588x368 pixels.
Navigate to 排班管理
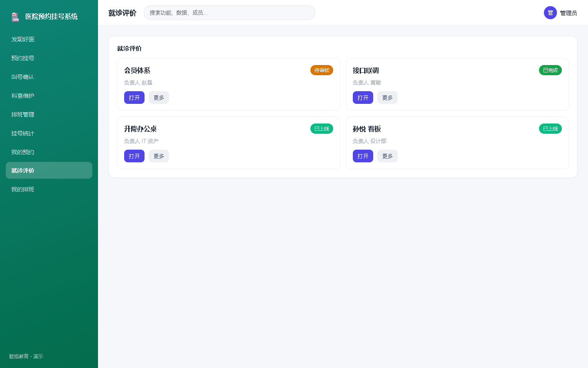[49, 114]
